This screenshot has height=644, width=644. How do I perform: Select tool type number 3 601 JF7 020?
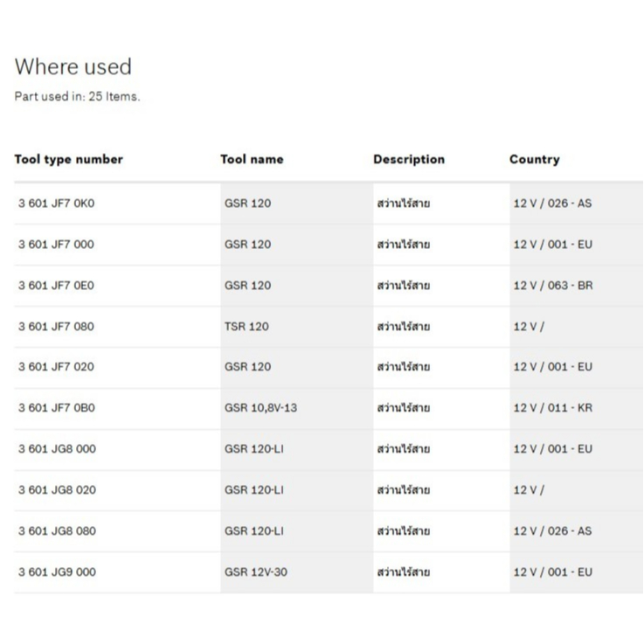(56, 367)
